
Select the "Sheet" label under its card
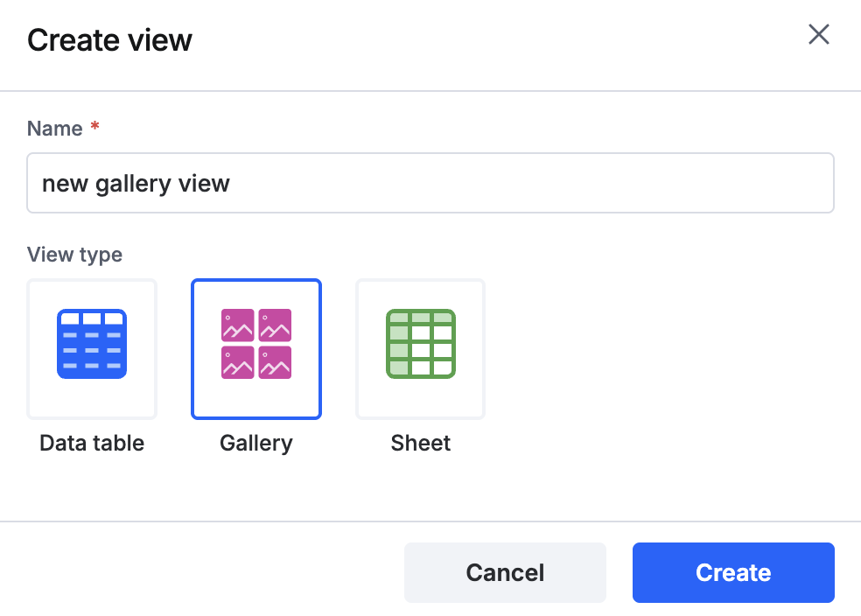point(421,443)
